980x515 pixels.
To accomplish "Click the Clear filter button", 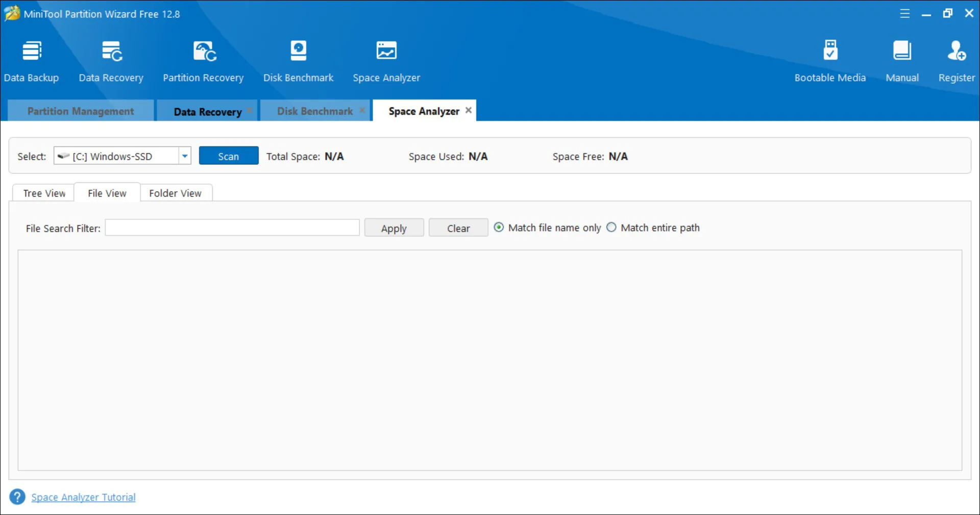I will click(458, 228).
